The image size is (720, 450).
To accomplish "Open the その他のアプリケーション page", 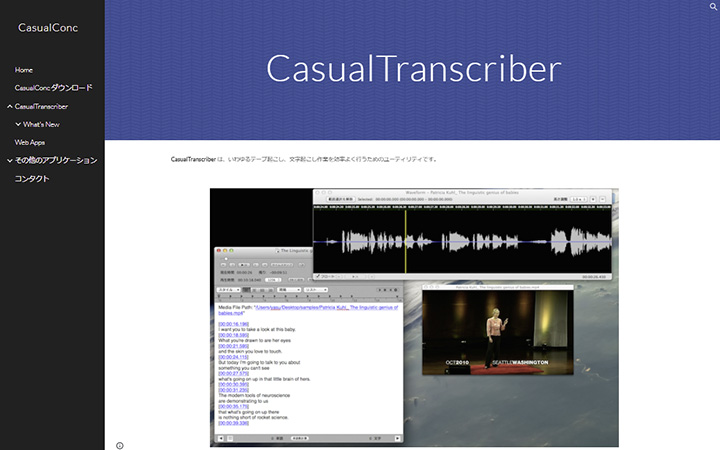I will 56,160.
